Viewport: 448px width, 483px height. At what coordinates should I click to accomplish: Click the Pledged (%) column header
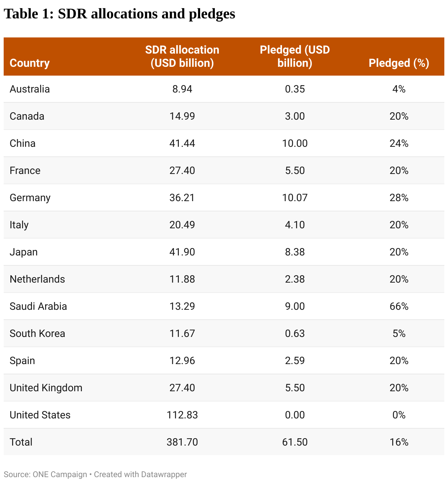[399, 63]
